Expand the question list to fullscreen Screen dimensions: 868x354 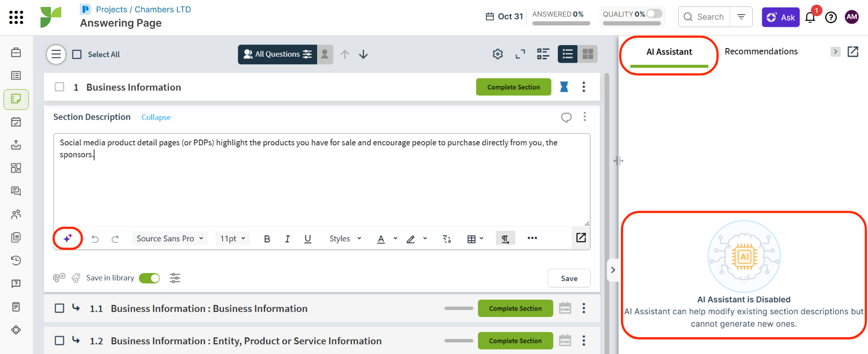pyautogui.click(x=520, y=54)
